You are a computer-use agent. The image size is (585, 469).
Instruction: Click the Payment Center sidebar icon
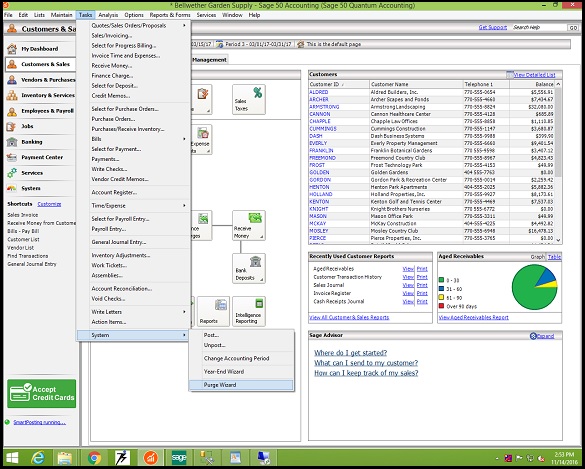(12, 157)
